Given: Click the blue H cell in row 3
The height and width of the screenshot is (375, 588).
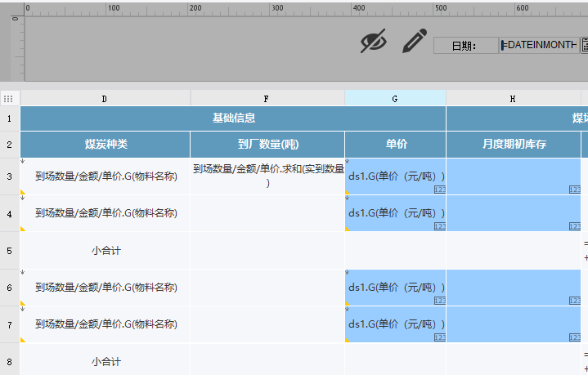Looking at the screenshot, I should 514,176.
